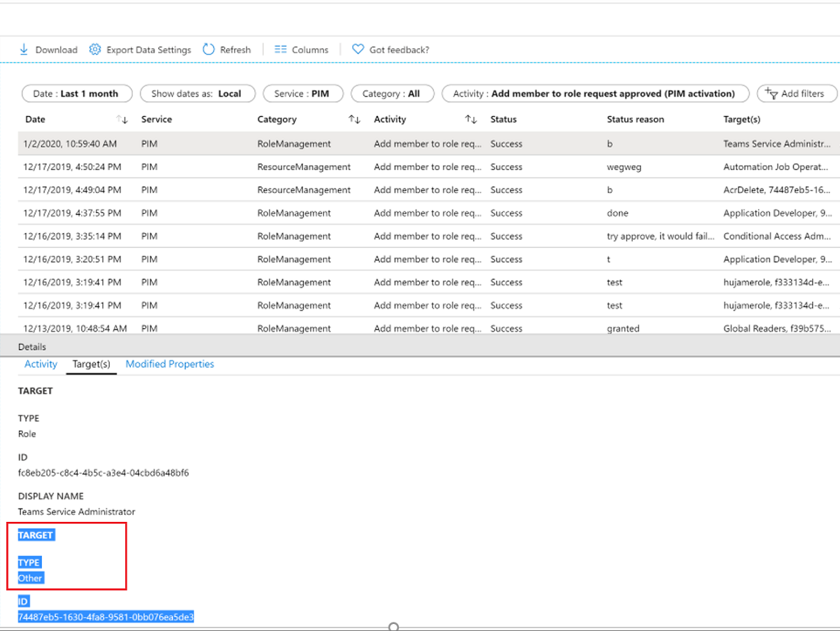Switch to the Modified Properties tab

169,364
